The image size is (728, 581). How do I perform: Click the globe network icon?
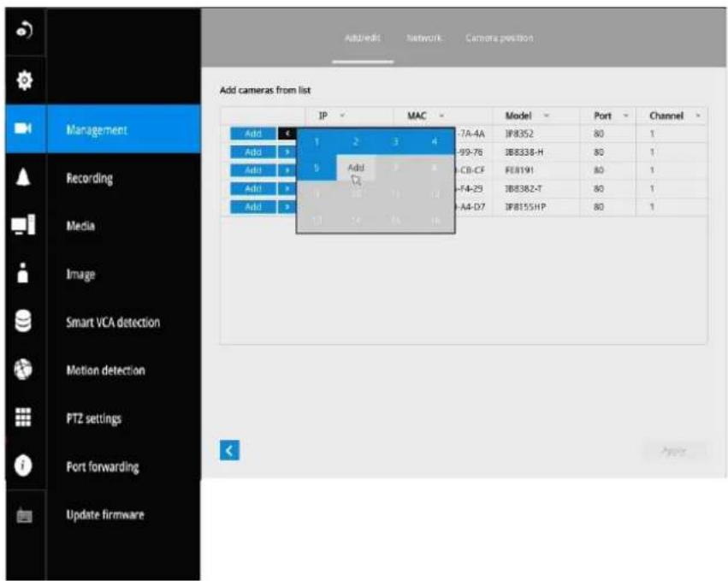click(23, 369)
